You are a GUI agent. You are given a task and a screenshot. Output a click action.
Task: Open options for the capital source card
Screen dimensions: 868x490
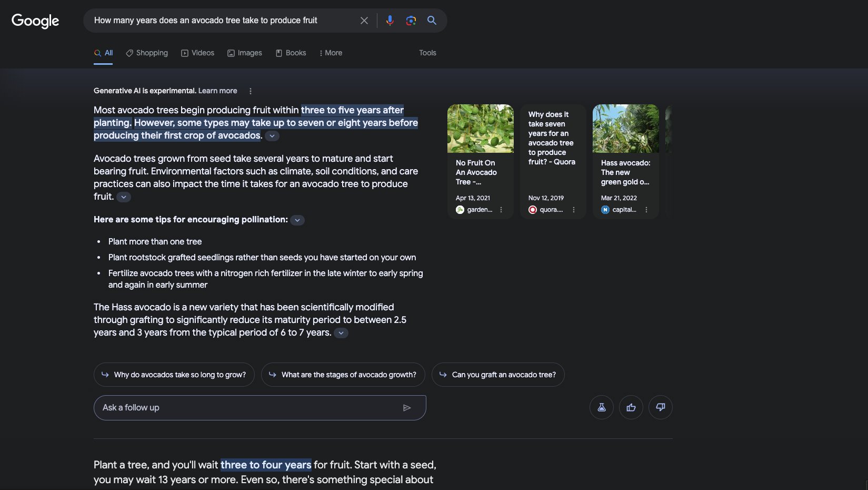click(646, 210)
